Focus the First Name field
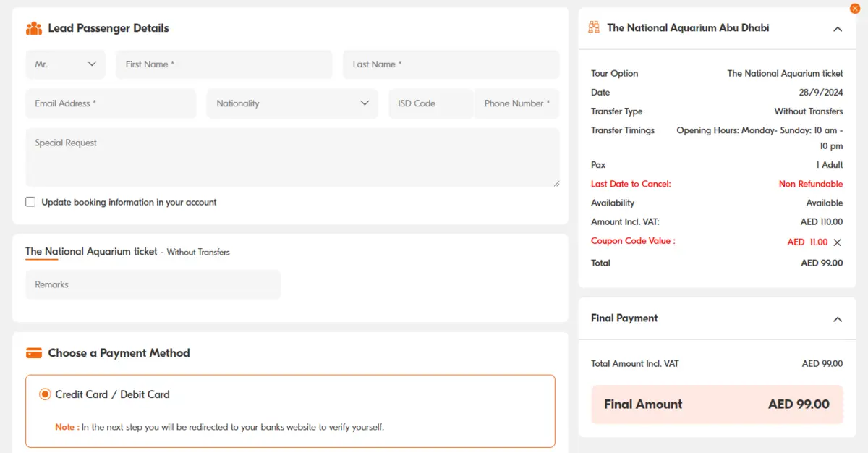The image size is (868, 453). [224, 64]
